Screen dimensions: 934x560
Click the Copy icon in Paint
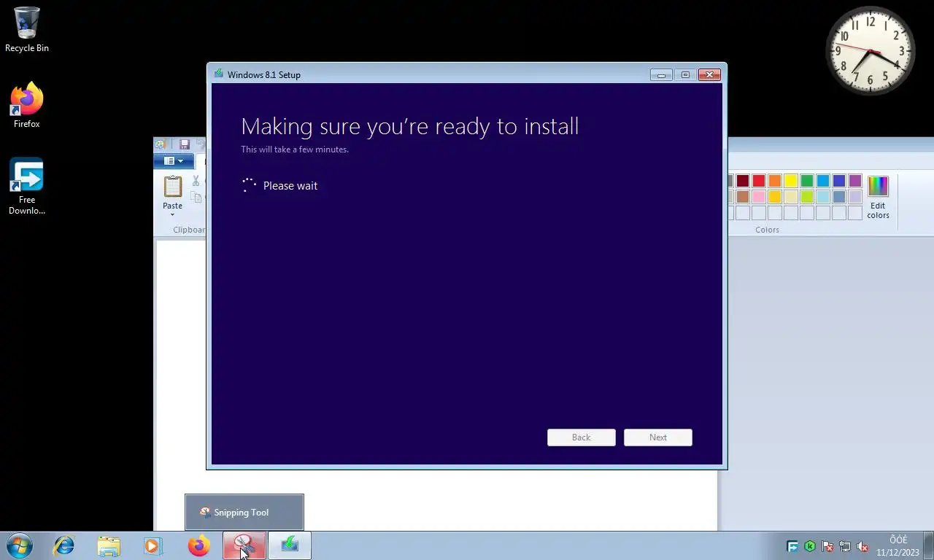[x=196, y=197]
